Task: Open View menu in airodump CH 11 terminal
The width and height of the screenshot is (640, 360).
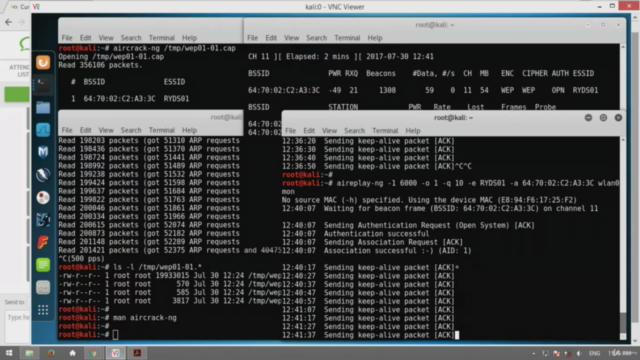Action: [291, 38]
